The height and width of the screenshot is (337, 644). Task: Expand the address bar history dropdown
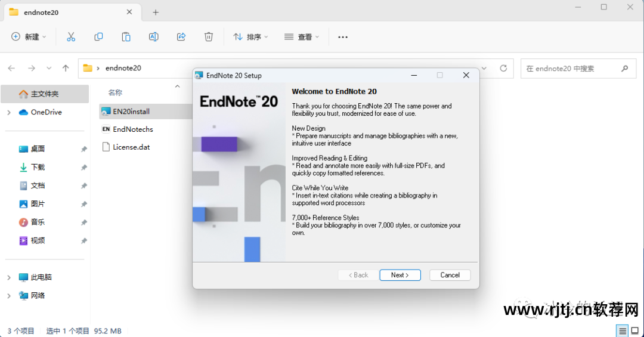coord(484,68)
